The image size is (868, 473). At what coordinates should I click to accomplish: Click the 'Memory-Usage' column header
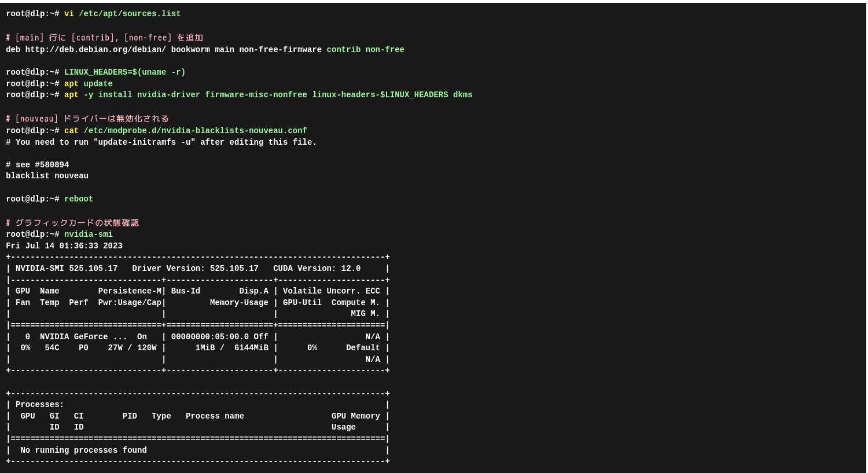click(x=239, y=303)
